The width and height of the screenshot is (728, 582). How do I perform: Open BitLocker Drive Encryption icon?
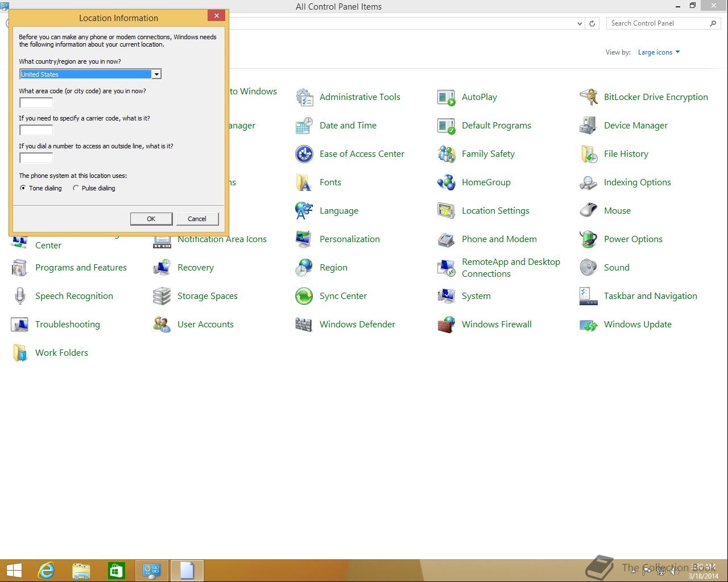(x=589, y=97)
